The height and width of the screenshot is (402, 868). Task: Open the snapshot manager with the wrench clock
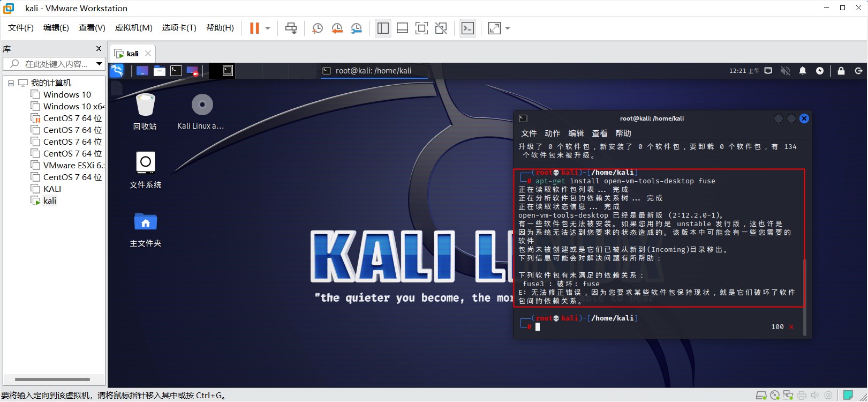(x=357, y=28)
